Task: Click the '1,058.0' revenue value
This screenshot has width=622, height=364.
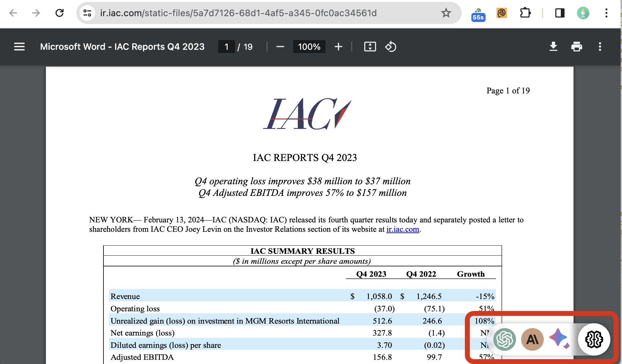Action: [379, 296]
